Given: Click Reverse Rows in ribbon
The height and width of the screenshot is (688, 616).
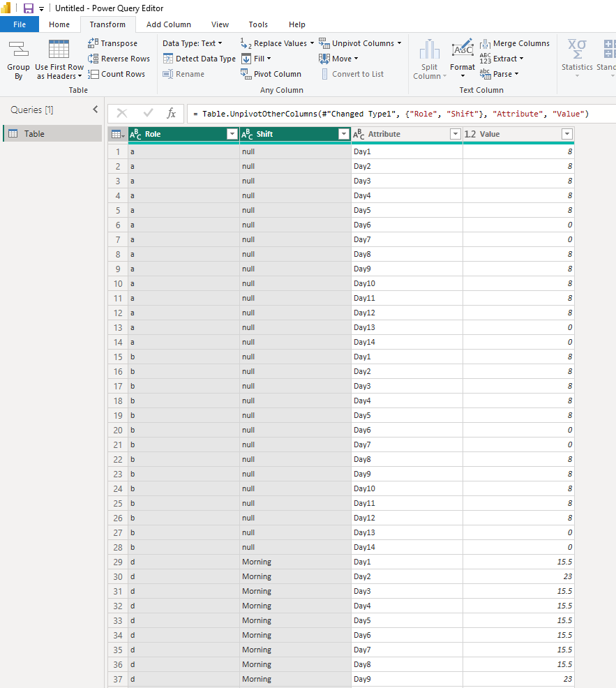Looking at the screenshot, I should click(x=119, y=59).
